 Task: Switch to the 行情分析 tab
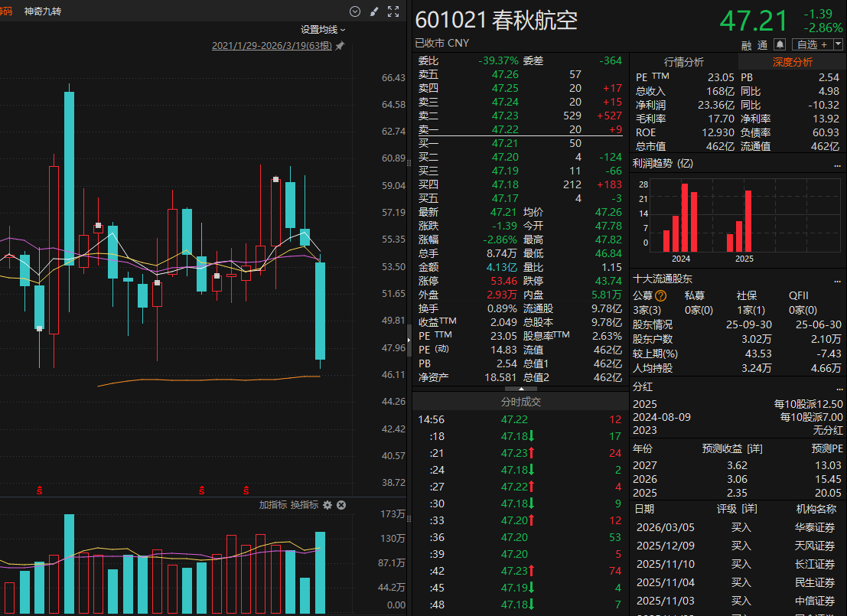[683, 62]
